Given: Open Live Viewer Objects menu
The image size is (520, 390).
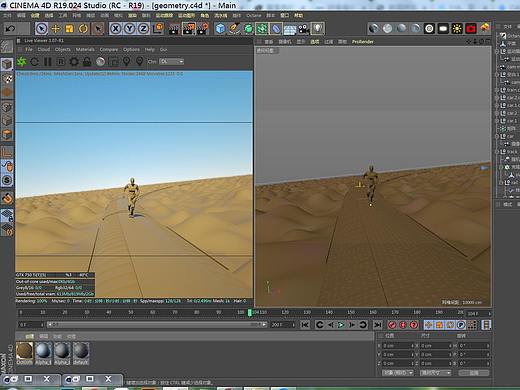Looking at the screenshot, I should (63, 49).
